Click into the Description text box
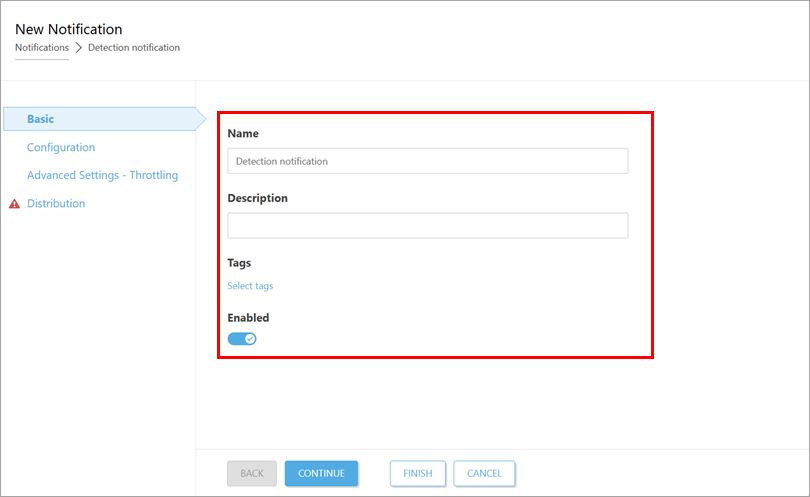 pos(427,226)
